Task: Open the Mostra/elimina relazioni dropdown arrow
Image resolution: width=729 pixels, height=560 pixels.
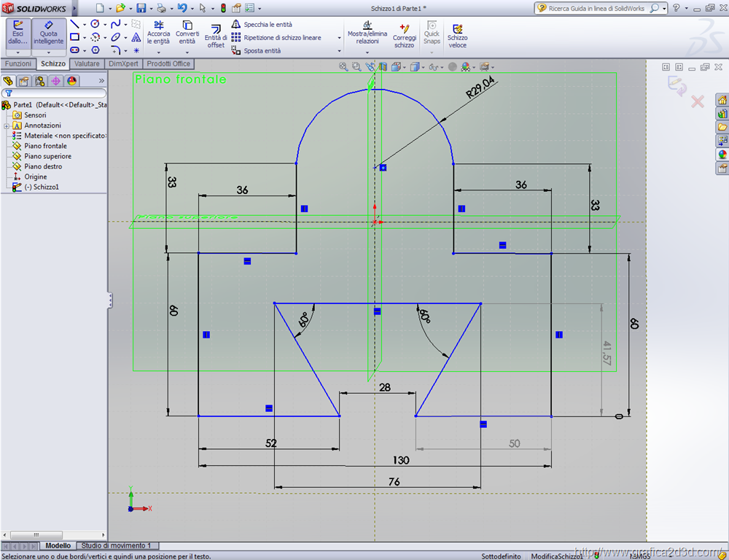Action: [x=367, y=52]
